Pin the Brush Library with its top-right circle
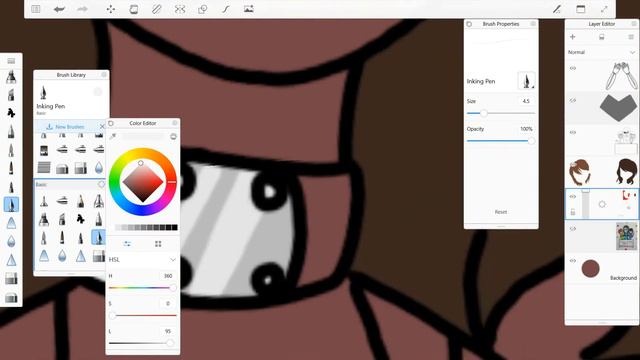Viewport: 640px width, 360px height. [x=104, y=75]
